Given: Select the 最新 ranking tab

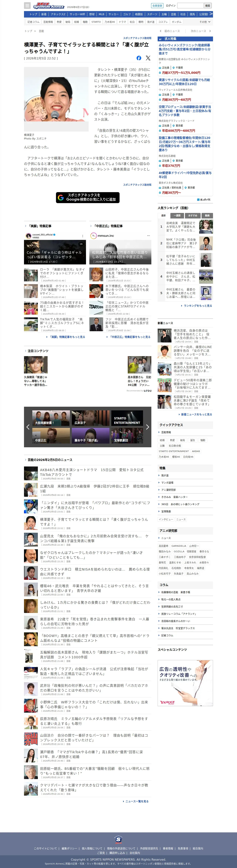Looking at the screenshot, I should pos(164,216).
